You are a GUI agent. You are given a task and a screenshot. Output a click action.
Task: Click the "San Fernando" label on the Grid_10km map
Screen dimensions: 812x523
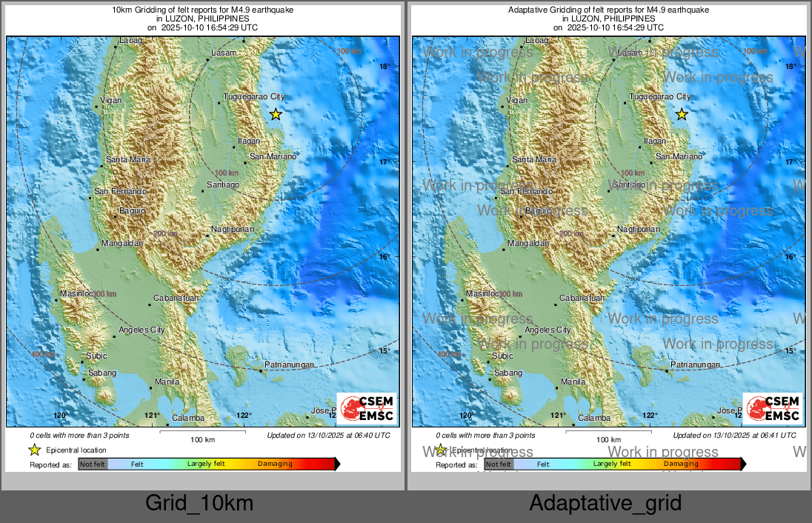pyautogui.click(x=120, y=192)
